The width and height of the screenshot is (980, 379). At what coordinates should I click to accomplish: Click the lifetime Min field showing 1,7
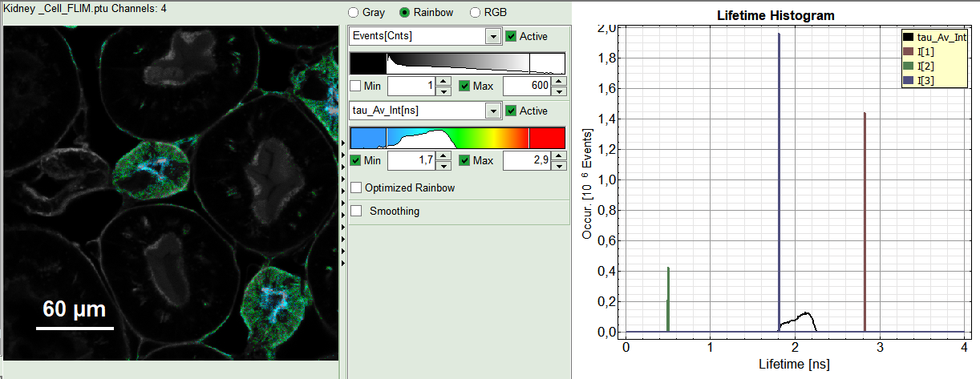click(x=411, y=161)
